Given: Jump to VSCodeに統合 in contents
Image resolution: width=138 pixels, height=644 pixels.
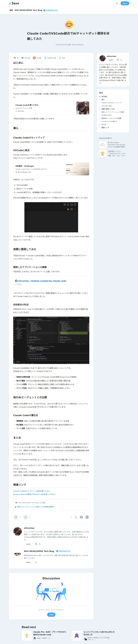Looking at the screenshot, I should click(107, 106).
